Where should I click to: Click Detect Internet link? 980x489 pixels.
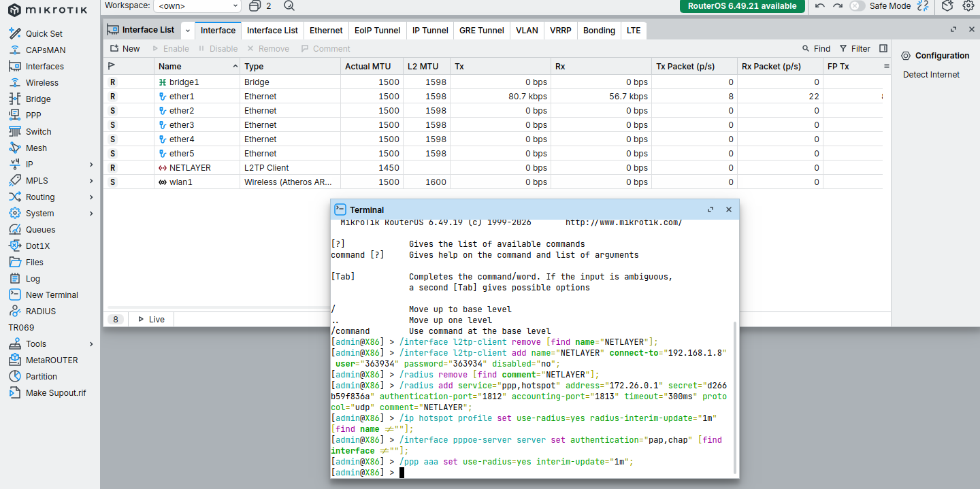click(931, 74)
